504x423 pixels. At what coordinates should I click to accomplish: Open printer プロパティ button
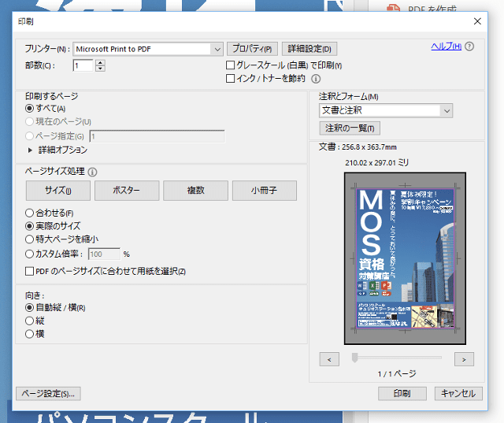(x=252, y=49)
